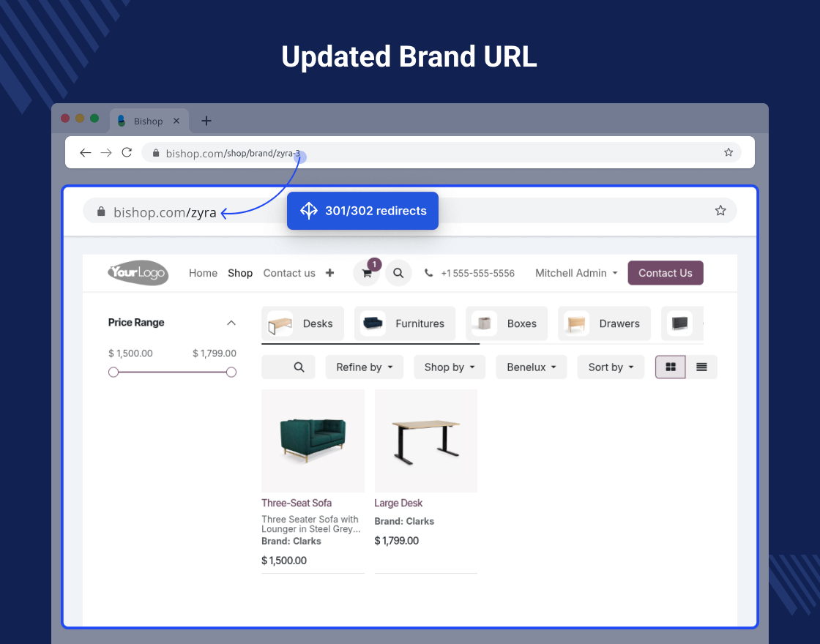Open a new browser tab with plus
This screenshot has width=820, height=644.
(x=206, y=121)
